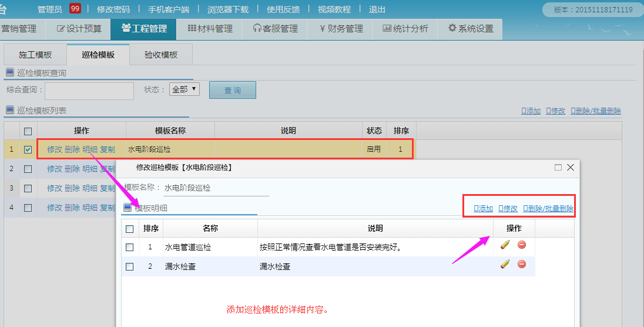Open 统计分析 chart menu
The image size is (644, 327).
(x=405, y=28)
